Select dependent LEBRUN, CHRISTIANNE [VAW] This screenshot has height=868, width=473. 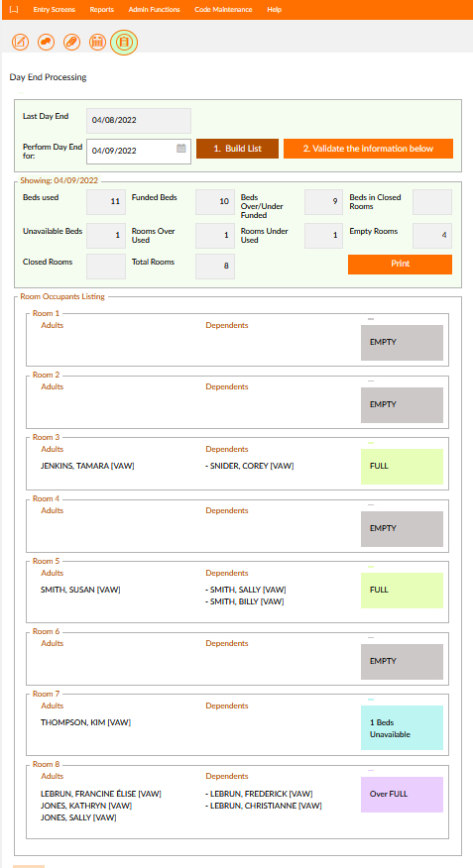(263, 806)
